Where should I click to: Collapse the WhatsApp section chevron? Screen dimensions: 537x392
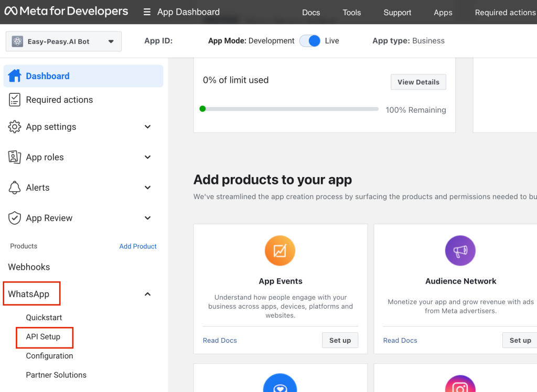[x=148, y=294]
